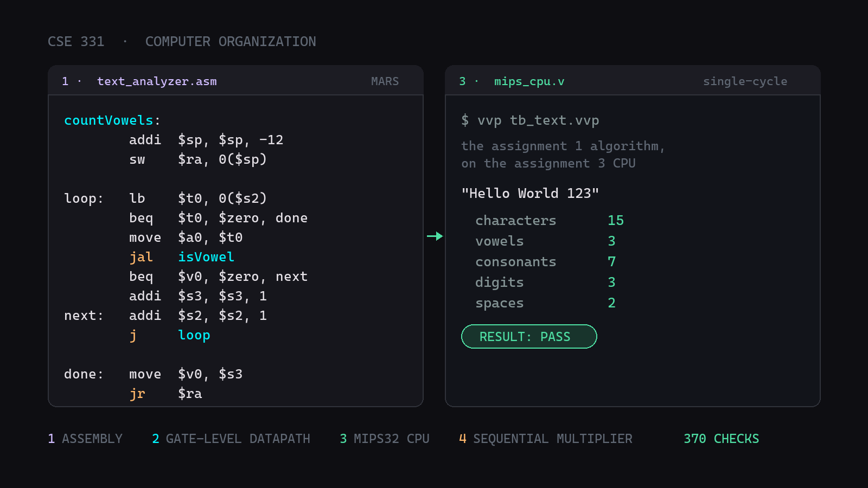Click the lb $t0, 0($s2) line
Screen dimensions: 868x488
pos(198,198)
